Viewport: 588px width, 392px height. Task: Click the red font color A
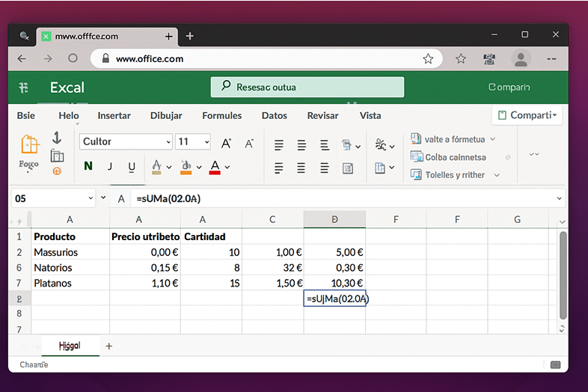tap(215, 167)
